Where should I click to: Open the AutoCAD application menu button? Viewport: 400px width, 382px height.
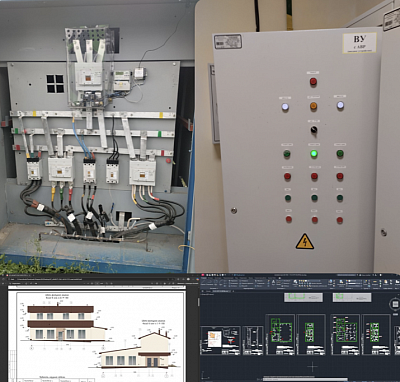click(x=203, y=275)
